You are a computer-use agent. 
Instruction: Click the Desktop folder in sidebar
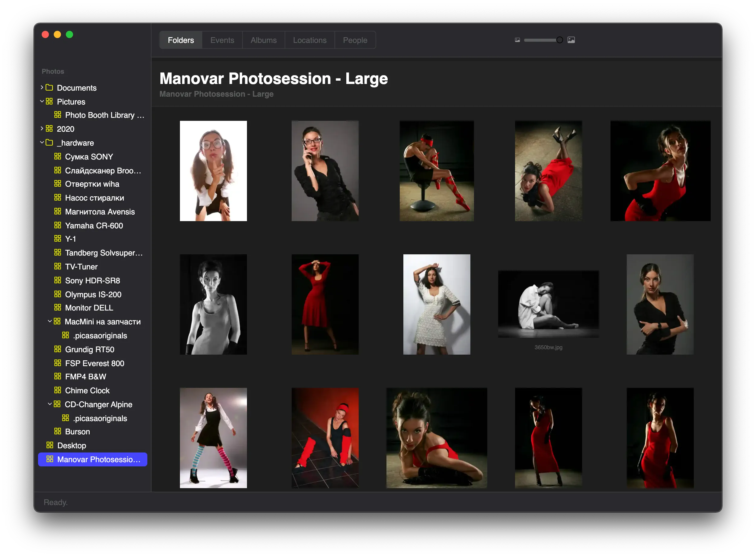tap(71, 445)
